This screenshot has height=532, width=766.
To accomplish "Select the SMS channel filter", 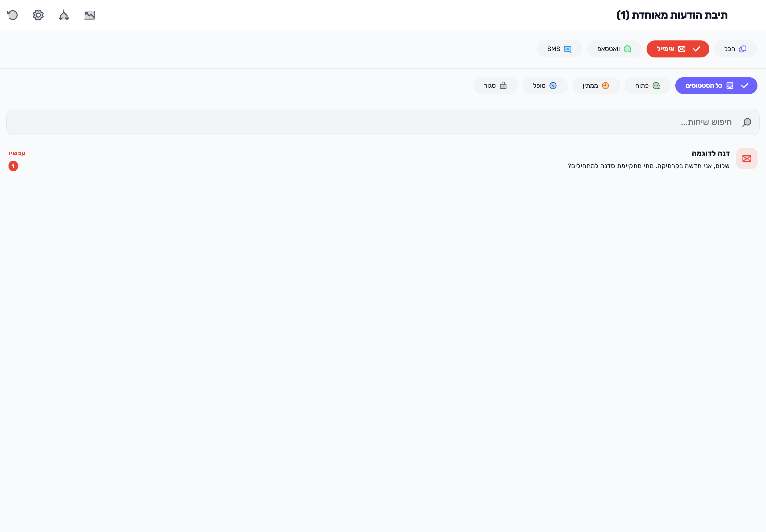I will (559, 49).
